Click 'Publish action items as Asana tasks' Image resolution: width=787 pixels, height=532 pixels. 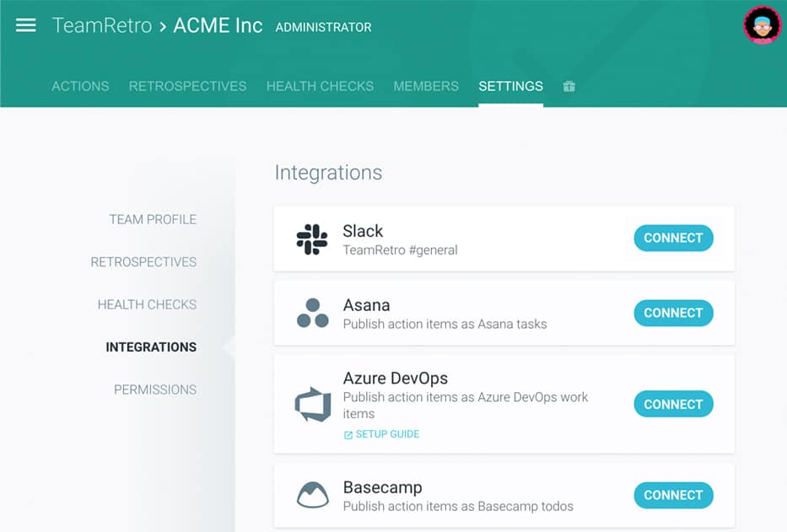445,325
